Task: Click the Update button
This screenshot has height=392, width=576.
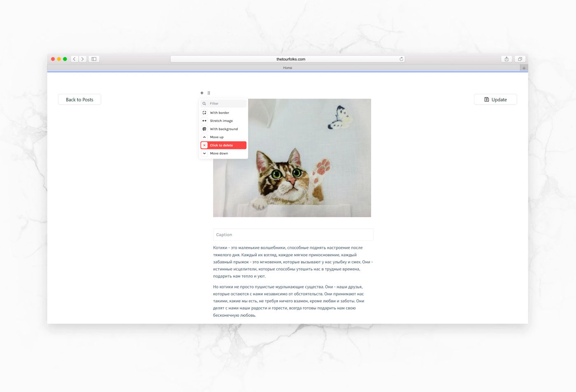Action: coord(495,100)
